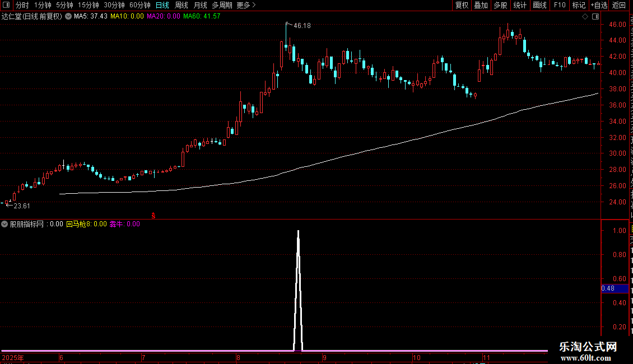Switch to the 分时 view
The height and width of the screenshot is (364, 633).
tap(22, 5)
